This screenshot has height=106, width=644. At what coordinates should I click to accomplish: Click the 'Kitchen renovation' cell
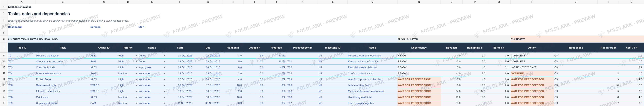[20, 7]
